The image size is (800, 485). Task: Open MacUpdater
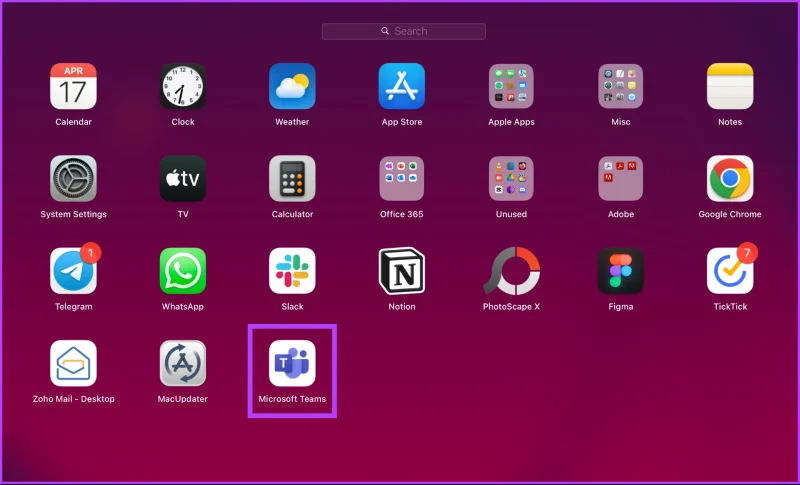click(183, 363)
